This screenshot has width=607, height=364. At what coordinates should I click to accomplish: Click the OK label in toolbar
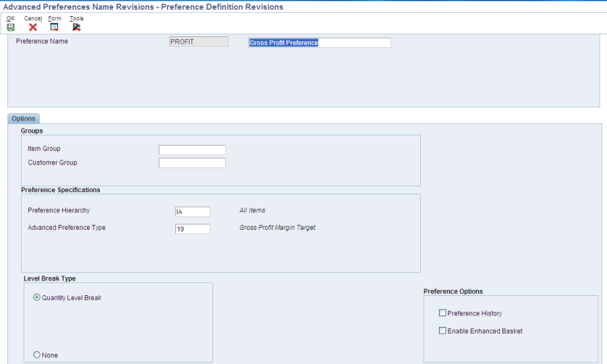(x=10, y=18)
